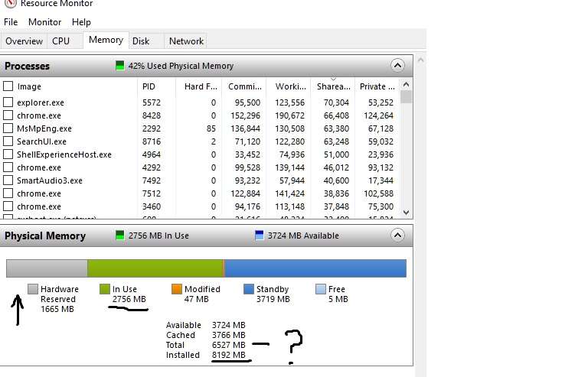588x377 pixels.
Task: Click gray Hardware Reserved segment of memory bar
Action: (47, 268)
